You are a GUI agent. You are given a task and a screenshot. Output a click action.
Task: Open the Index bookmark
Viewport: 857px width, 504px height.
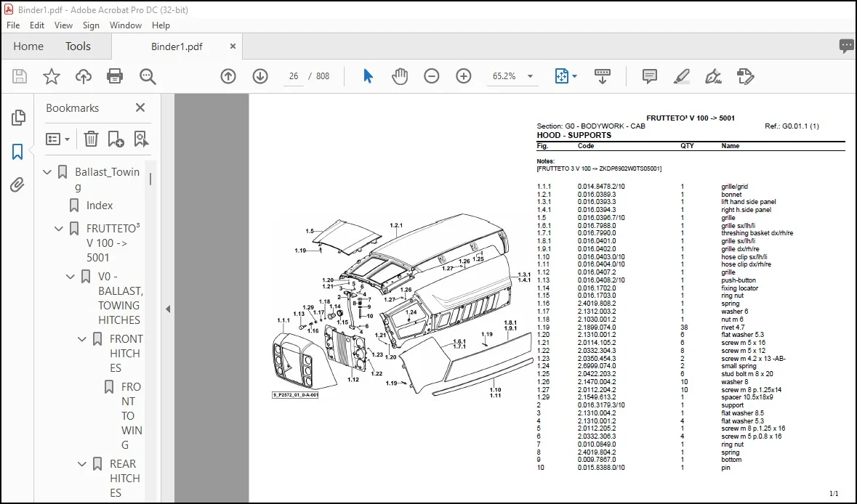click(100, 206)
